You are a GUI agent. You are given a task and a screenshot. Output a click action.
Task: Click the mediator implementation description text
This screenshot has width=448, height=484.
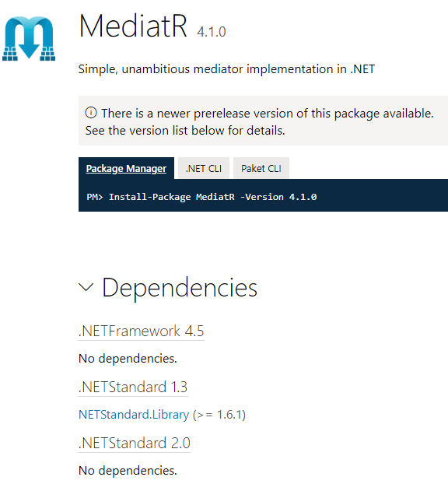(x=227, y=68)
